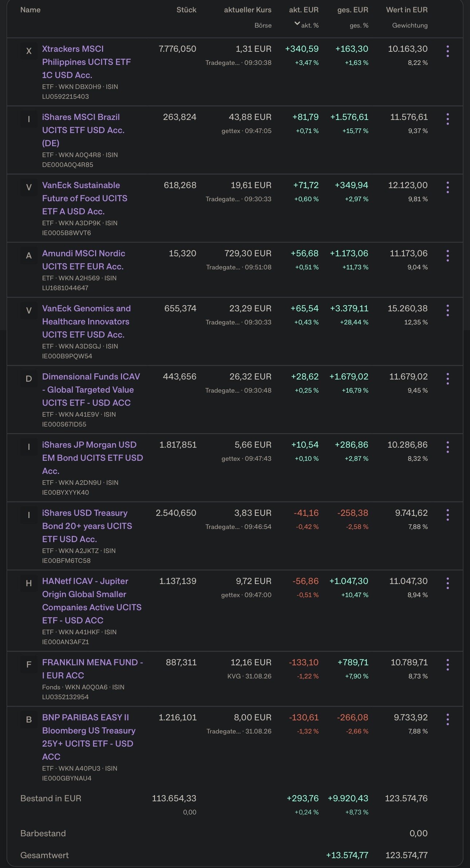Open options menu for FRANKLIN MENA FUND

click(x=447, y=665)
